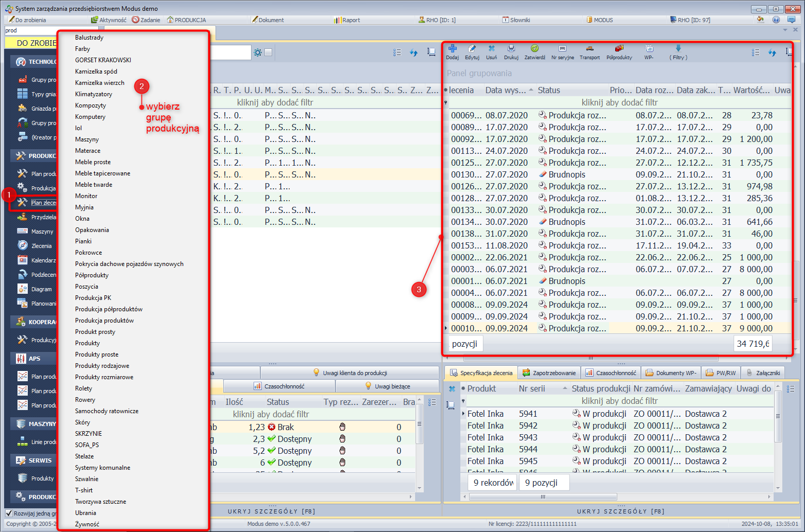Toggle 'Rozwijaj jedną grupę' checkbox at bottom-left
This screenshot has height=532, width=805.
(x=9, y=513)
